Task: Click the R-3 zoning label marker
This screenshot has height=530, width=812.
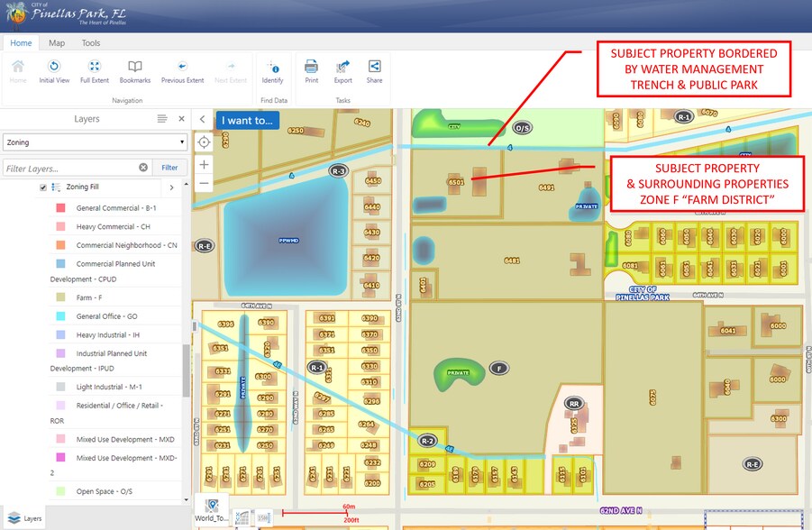Action: pos(338,171)
